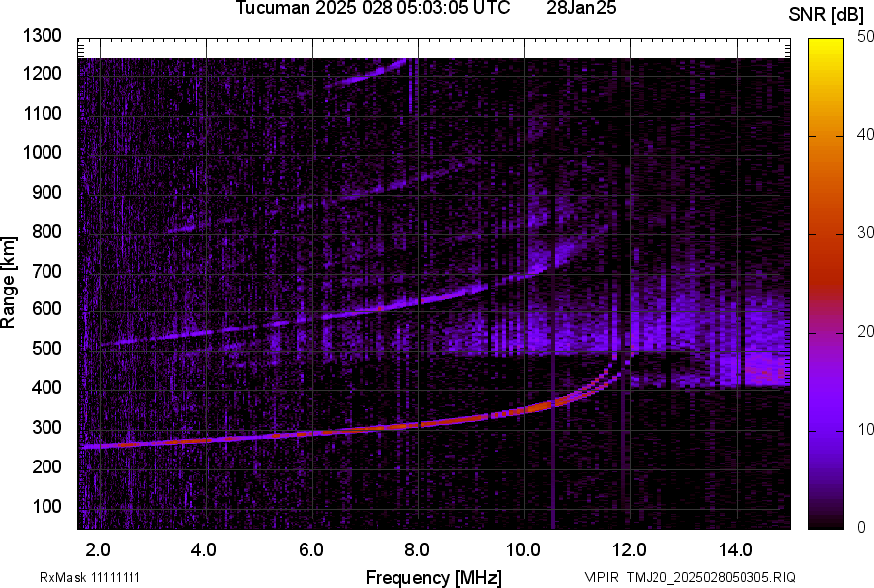
Task: Click the 'Frequency [MHz]' x-axis label
Action: [x=433, y=577]
